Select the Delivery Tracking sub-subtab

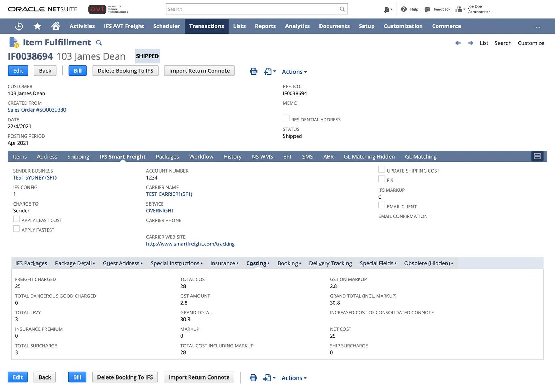click(330, 263)
